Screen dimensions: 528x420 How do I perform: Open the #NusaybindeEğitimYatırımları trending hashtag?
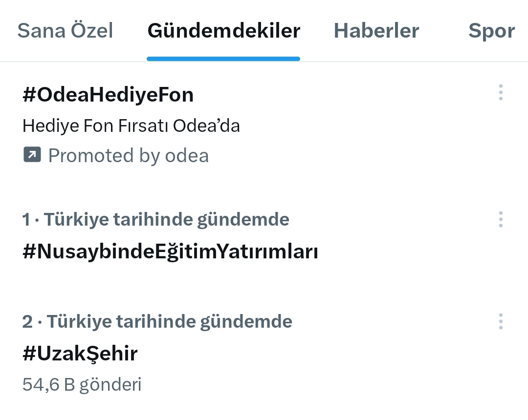(170, 252)
